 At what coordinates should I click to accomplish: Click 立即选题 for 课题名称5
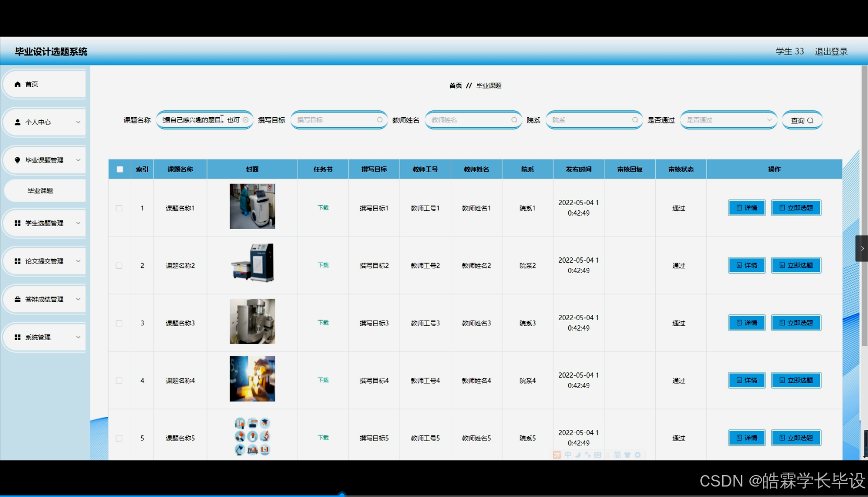(x=796, y=438)
